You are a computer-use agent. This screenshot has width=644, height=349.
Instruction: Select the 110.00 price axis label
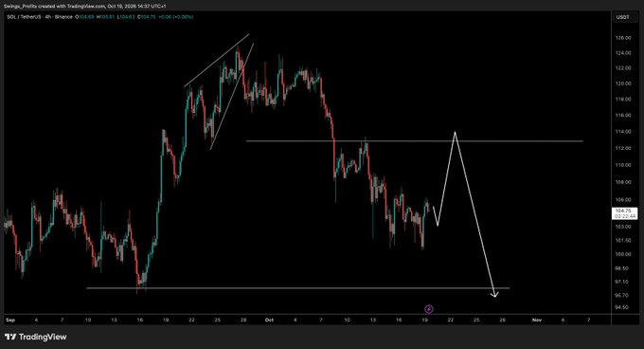(x=623, y=165)
